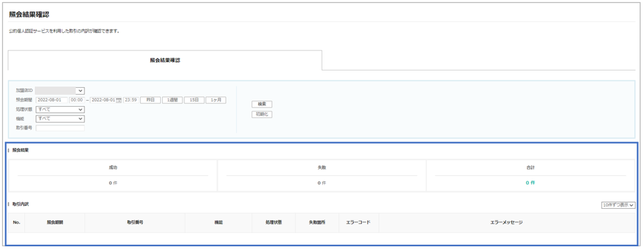
Task: Set period with the 15日 button
Action: pyautogui.click(x=194, y=100)
